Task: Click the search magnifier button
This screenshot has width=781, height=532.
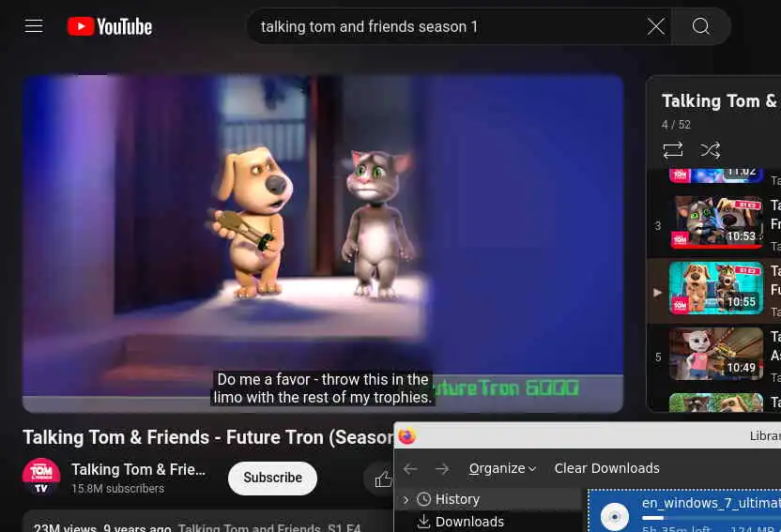Action: 701,26
